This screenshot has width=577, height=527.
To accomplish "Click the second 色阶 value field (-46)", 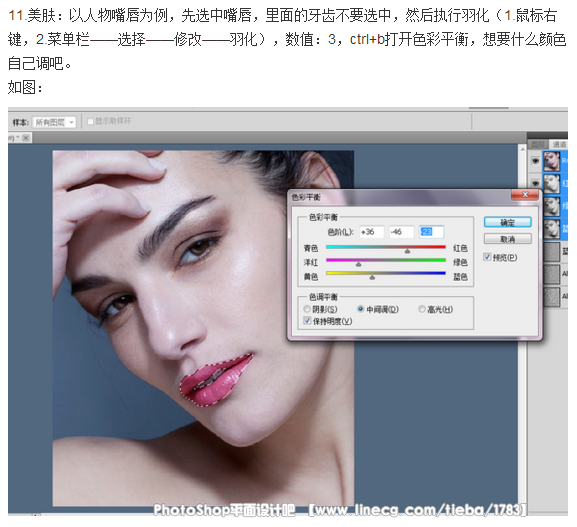I will (401, 232).
